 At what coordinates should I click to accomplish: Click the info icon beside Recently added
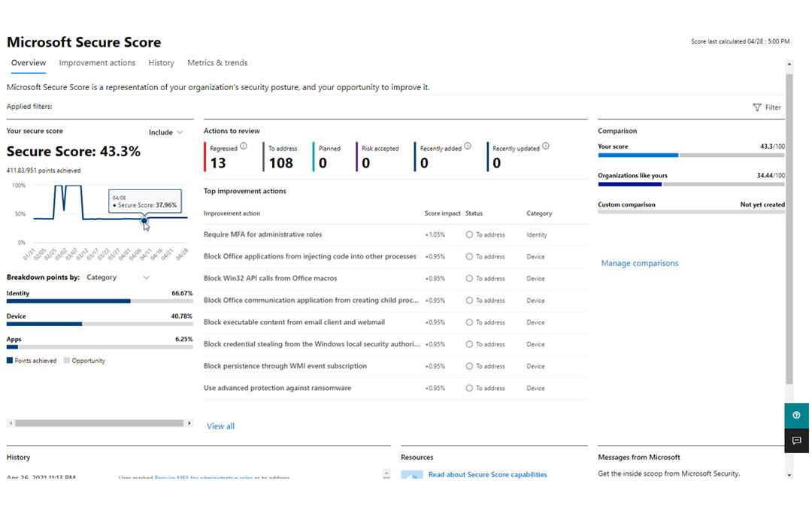click(x=468, y=146)
